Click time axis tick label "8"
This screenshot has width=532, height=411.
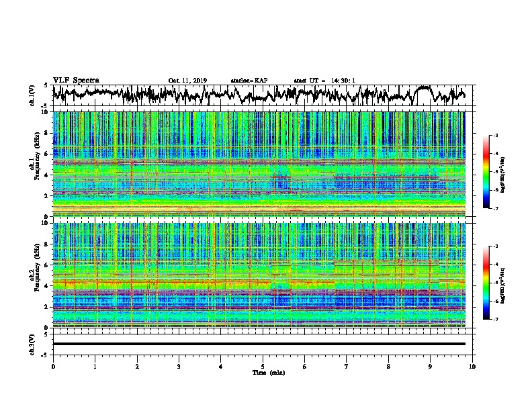tap(388, 367)
